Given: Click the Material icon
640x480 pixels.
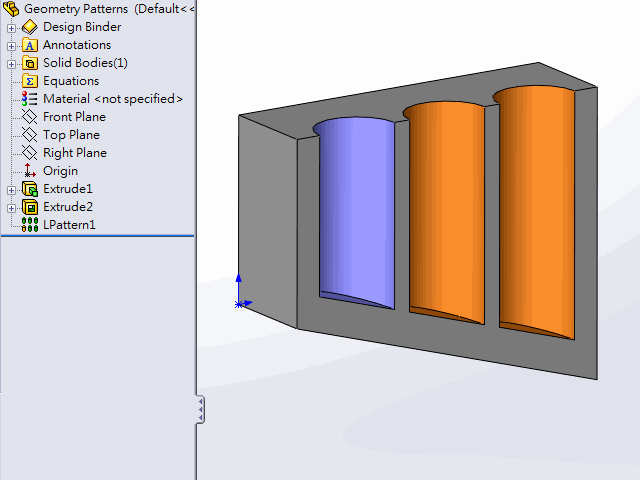Looking at the screenshot, I should pyautogui.click(x=30, y=99).
